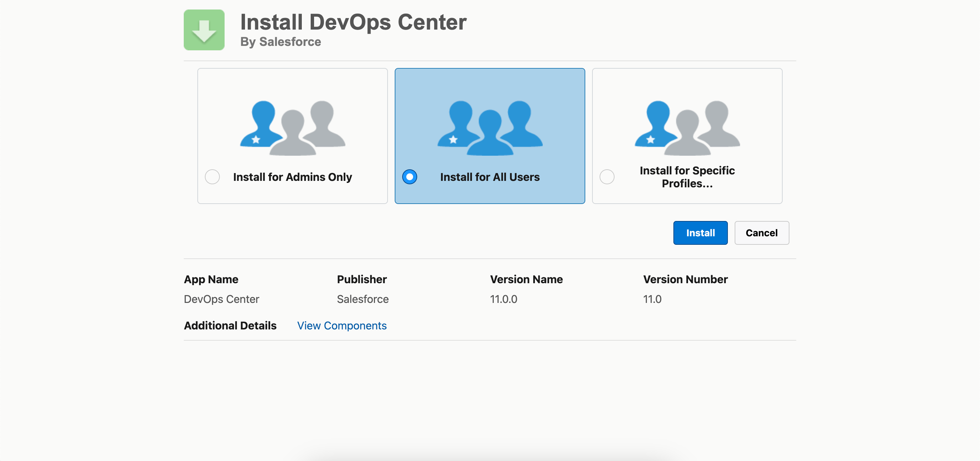The image size is (980, 461).
Task: Click the Install DevOps Center heading
Action: 354,22
